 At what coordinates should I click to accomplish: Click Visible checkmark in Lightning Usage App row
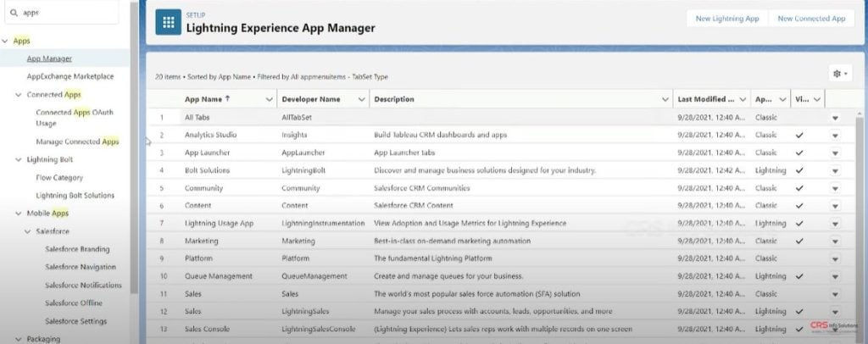(x=798, y=224)
